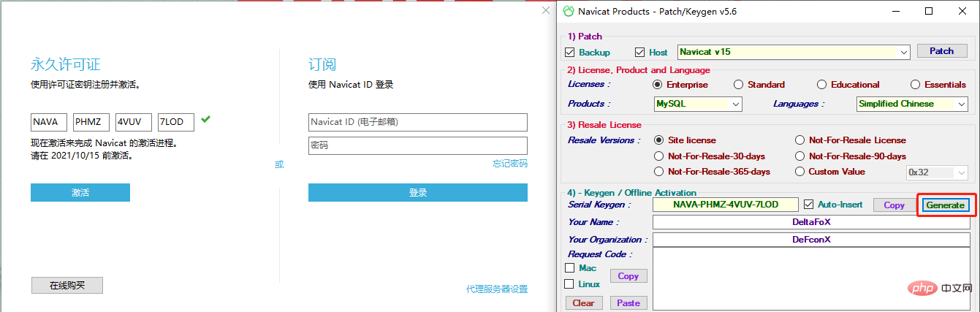
Task: Open the Languages Simplified Chinese dropdown
Action: coord(912,104)
